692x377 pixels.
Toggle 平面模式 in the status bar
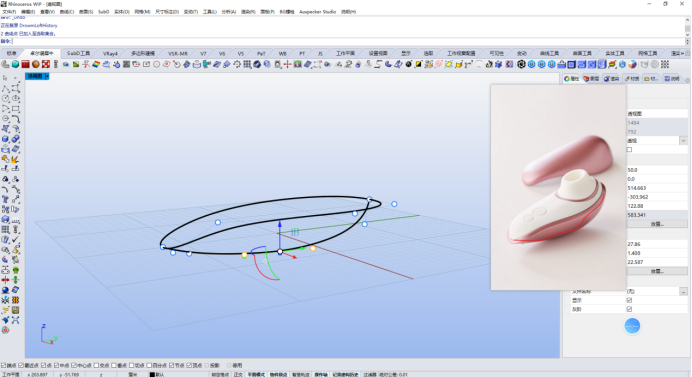pos(256,374)
